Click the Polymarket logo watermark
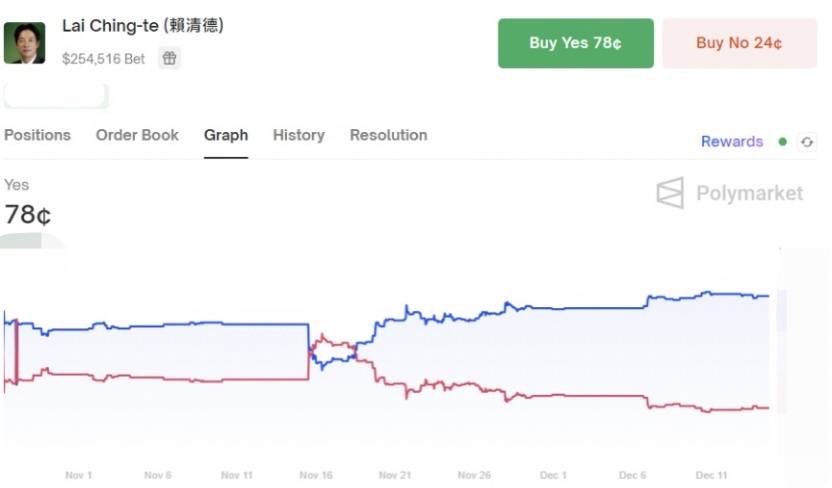Viewport: 832px width, 488px height. pyautogui.click(x=730, y=193)
